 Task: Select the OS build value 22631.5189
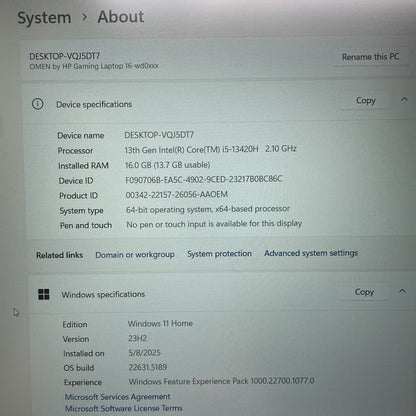[148, 367]
